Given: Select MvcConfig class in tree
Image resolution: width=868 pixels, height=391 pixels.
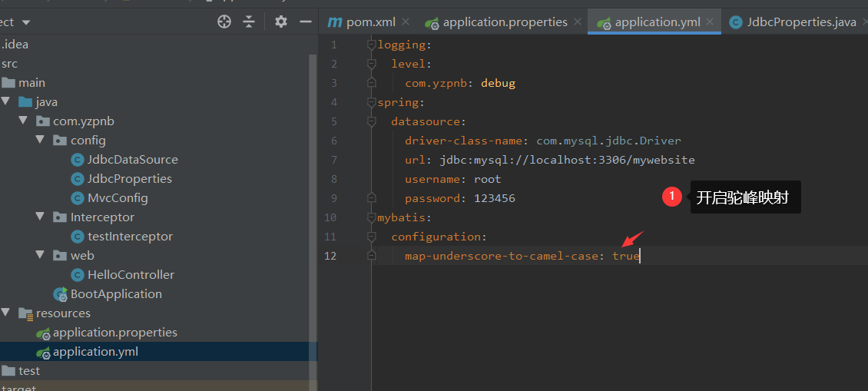Looking at the screenshot, I should click(118, 197).
